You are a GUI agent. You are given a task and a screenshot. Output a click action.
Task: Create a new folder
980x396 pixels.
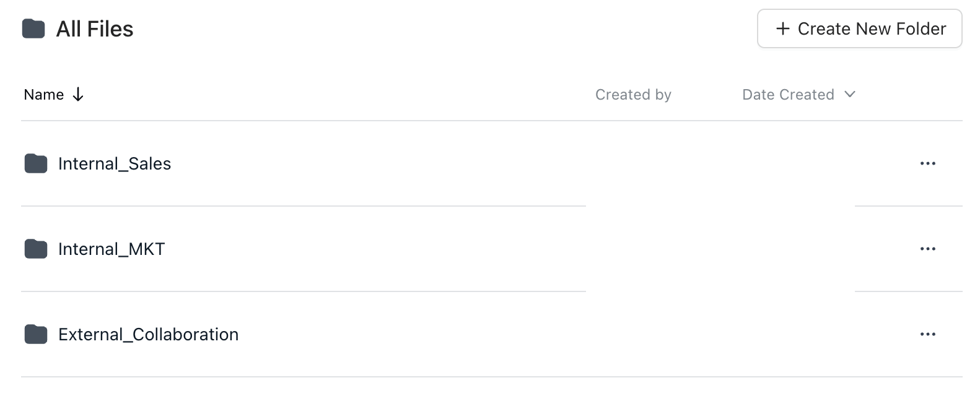[x=859, y=28]
